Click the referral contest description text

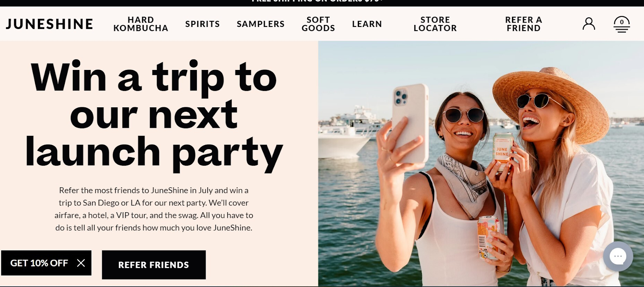coord(154,209)
